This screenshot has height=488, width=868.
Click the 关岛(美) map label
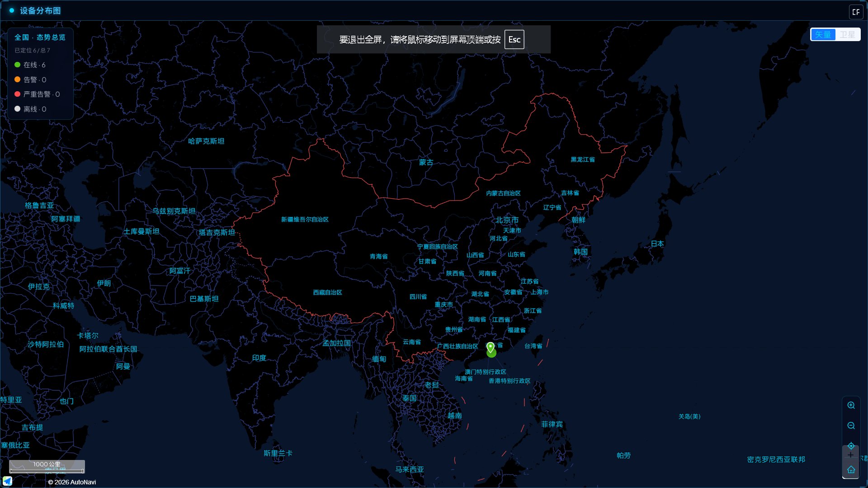(689, 417)
